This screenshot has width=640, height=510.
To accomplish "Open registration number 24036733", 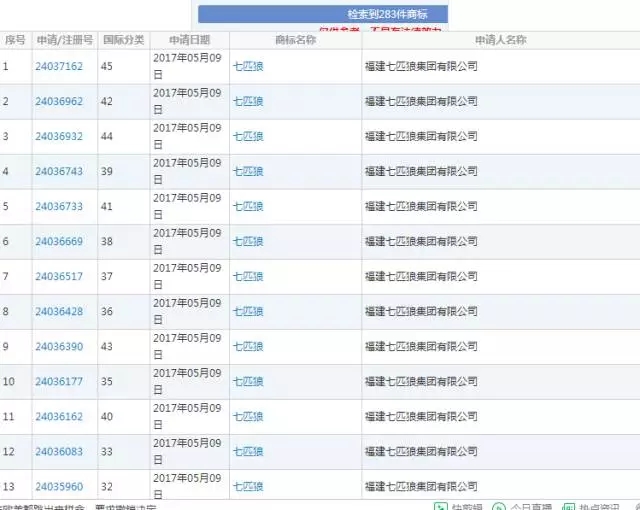I will tap(59, 206).
